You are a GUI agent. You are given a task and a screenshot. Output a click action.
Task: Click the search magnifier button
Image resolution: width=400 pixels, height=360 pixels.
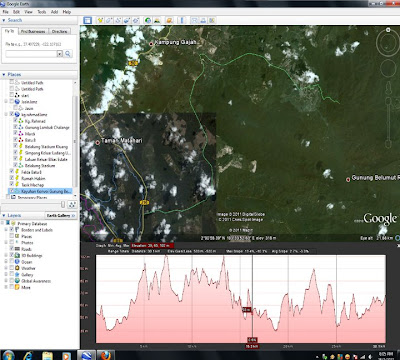click(68, 53)
